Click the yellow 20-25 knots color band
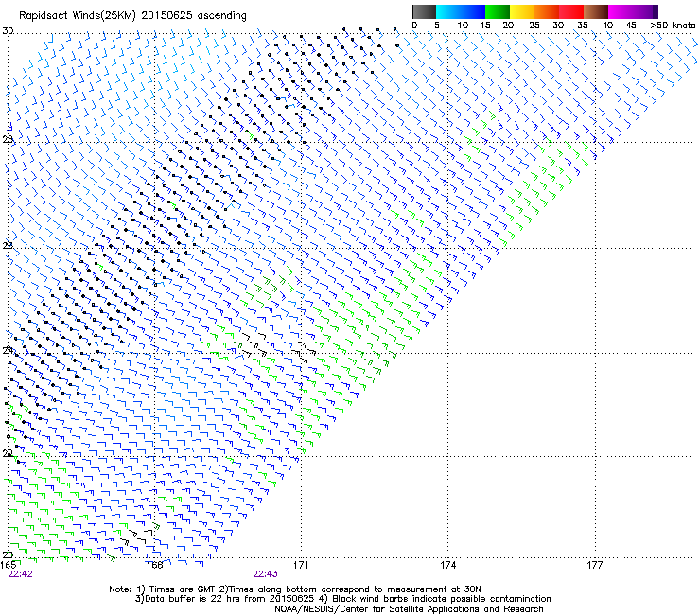700x615 pixels. click(522, 11)
